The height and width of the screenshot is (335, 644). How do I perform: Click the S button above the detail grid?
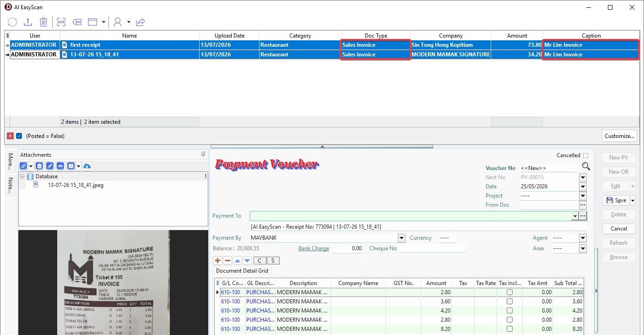click(x=273, y=261)
